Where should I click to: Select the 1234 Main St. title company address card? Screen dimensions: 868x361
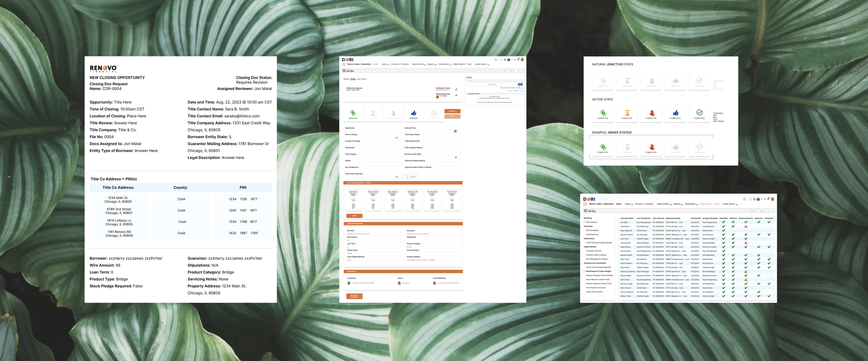point(353,199)
